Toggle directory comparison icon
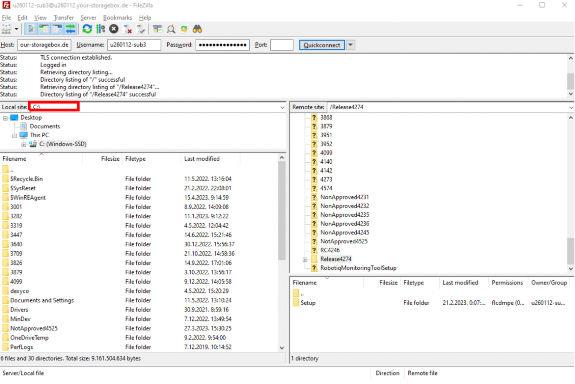 point(171,29)
